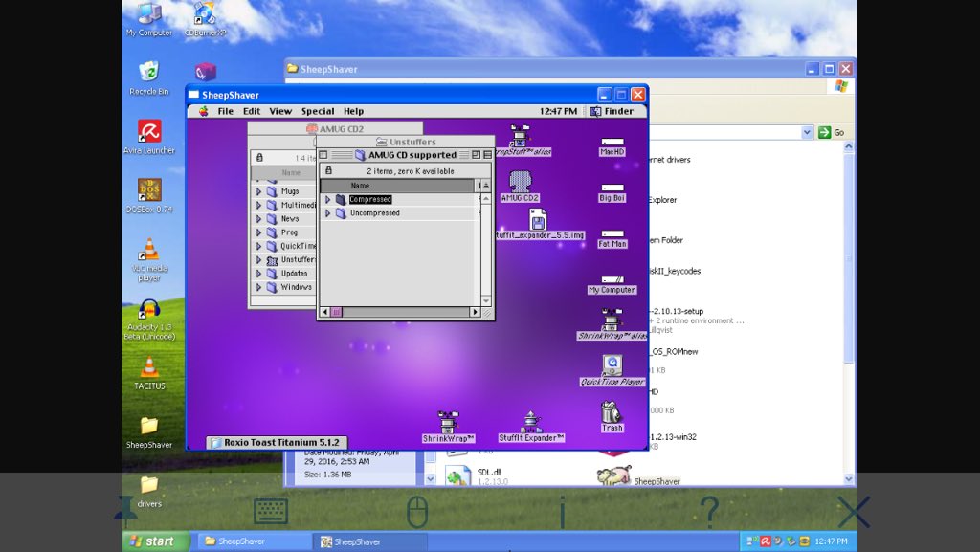This screenshot has height=552, width=980.
Task: Switch to SheepShaver emulator taskbar button
Action: (370, 541)
